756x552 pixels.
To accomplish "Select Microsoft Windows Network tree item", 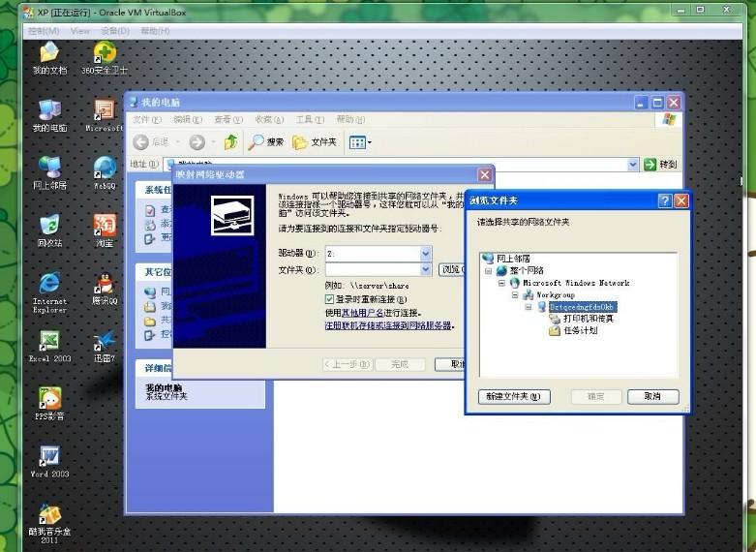I will [576, 283].
